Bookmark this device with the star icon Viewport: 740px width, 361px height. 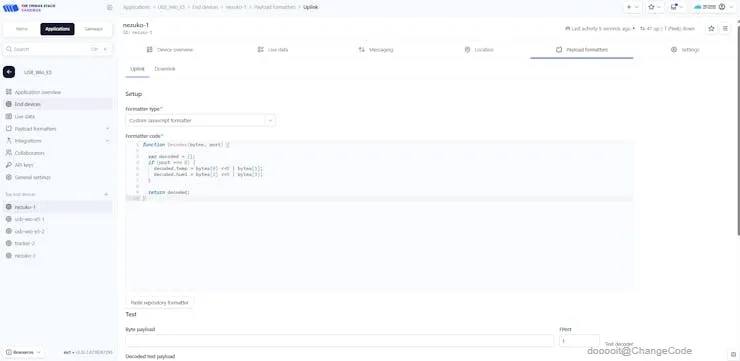coord(711,29)
